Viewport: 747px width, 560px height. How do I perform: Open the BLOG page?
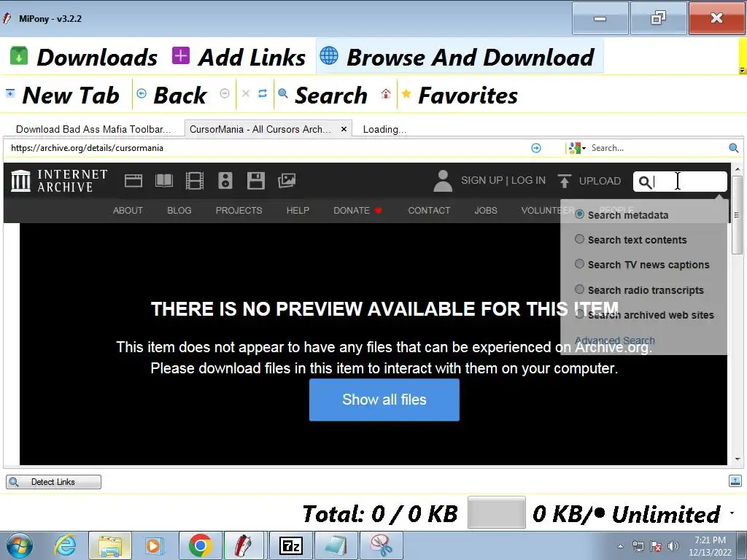click(179, 211)
